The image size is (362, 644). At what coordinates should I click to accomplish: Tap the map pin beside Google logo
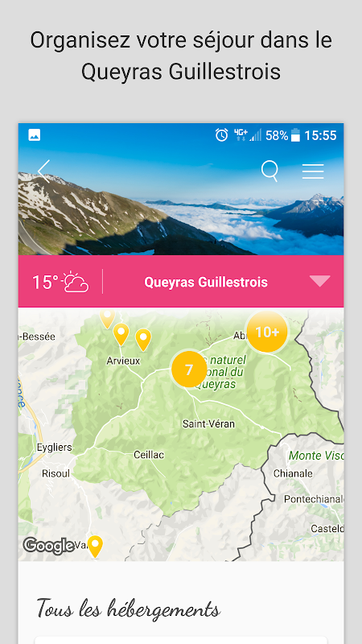(x=95, y=547)
